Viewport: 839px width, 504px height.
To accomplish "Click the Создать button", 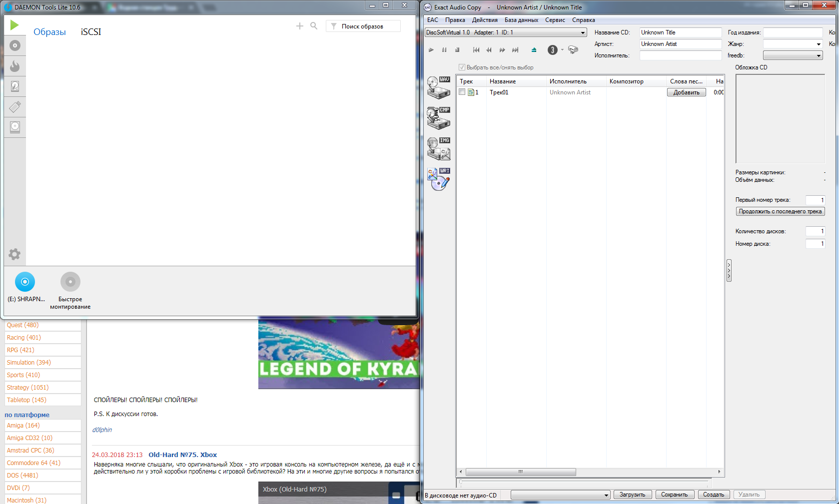I will (714, 495).
